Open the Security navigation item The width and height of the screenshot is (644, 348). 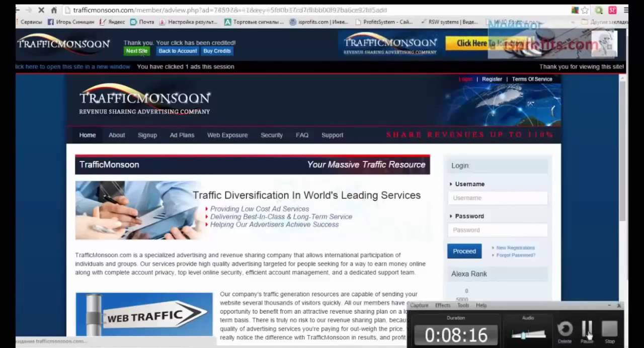(x=272, y=135)
